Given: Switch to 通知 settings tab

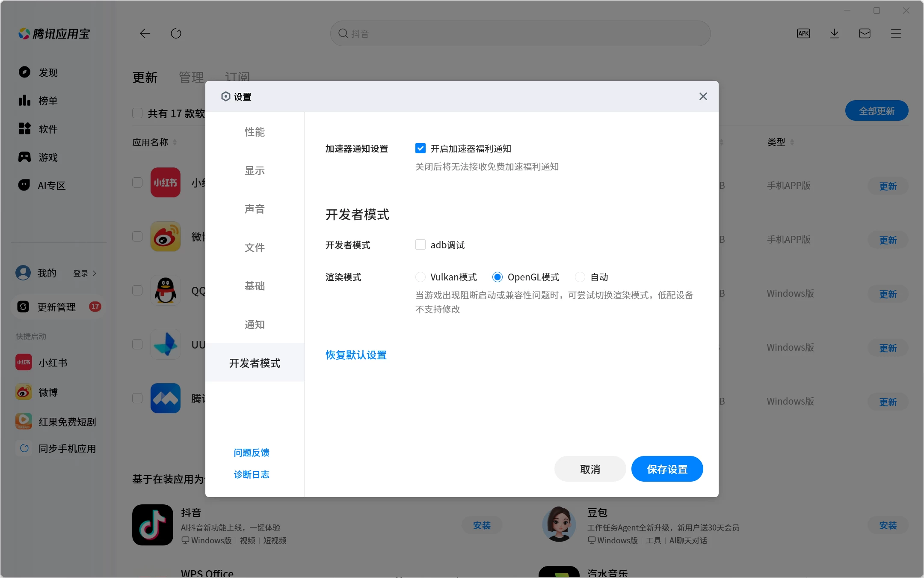Looking at the screenshot, I should 255,325.
